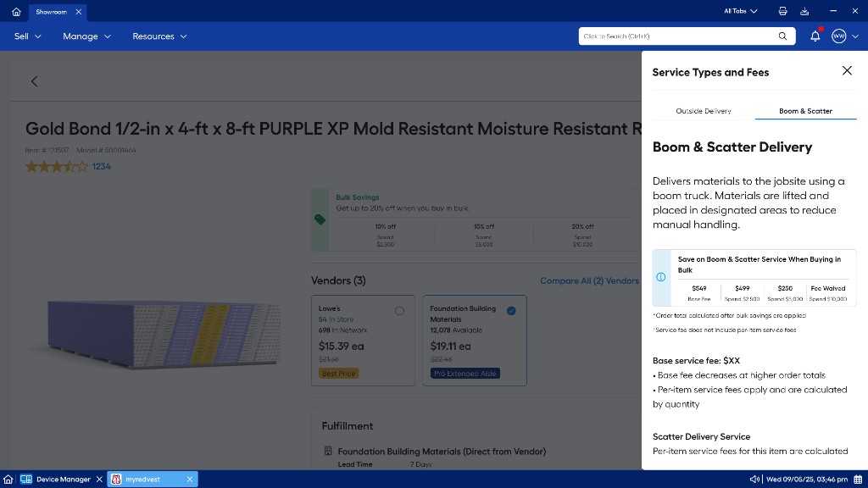Close the Service Types and Fees panel
This screenshot has height=488, width=868.
click(847, 71)
